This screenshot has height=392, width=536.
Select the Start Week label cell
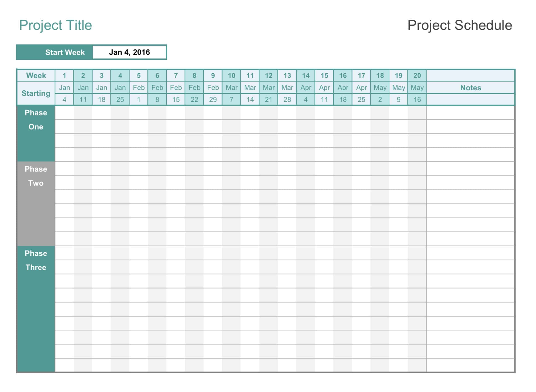tap(55, 52)
